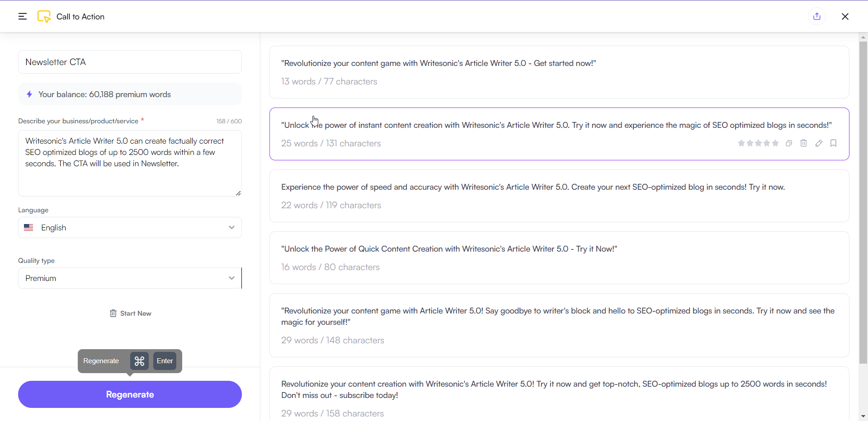Focus the business description textarea

(130, 163)
